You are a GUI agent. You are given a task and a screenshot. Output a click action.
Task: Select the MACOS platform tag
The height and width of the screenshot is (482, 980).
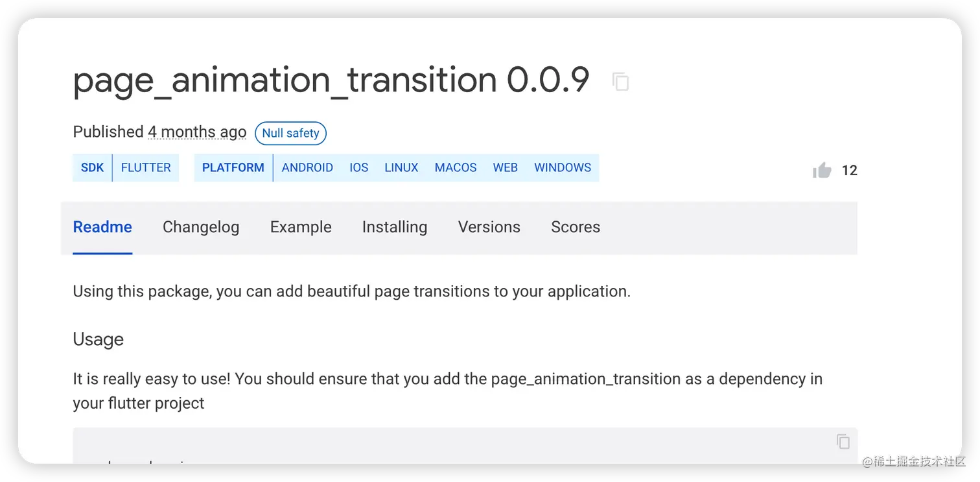click(x=456, y=167)
